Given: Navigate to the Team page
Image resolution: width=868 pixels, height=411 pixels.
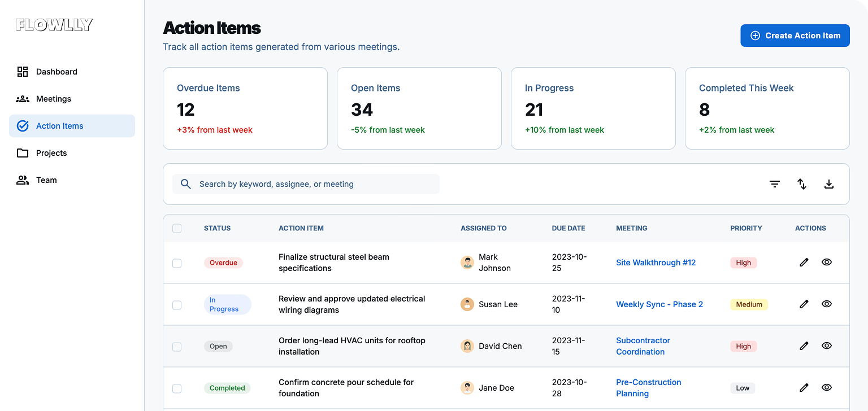Looking at the screenshot, I should pos(46,180).
